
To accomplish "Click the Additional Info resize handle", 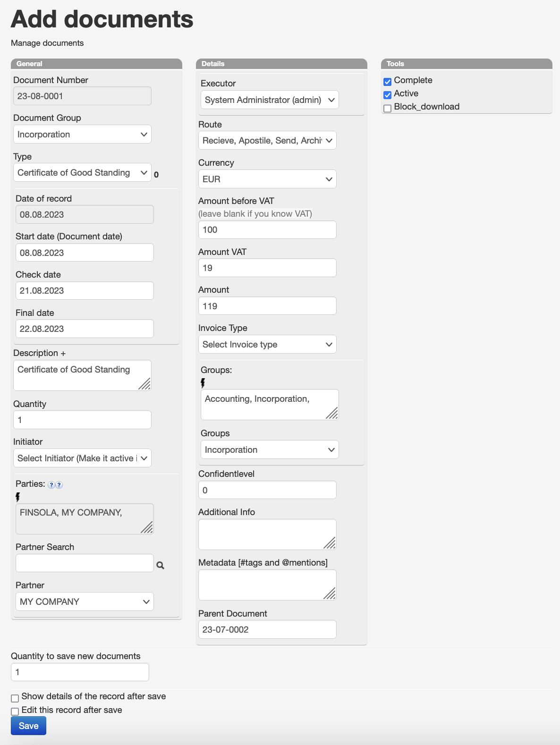I will (330, 543).
